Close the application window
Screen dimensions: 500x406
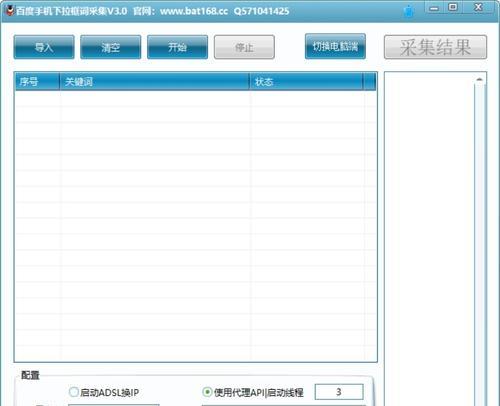(479, 7)
